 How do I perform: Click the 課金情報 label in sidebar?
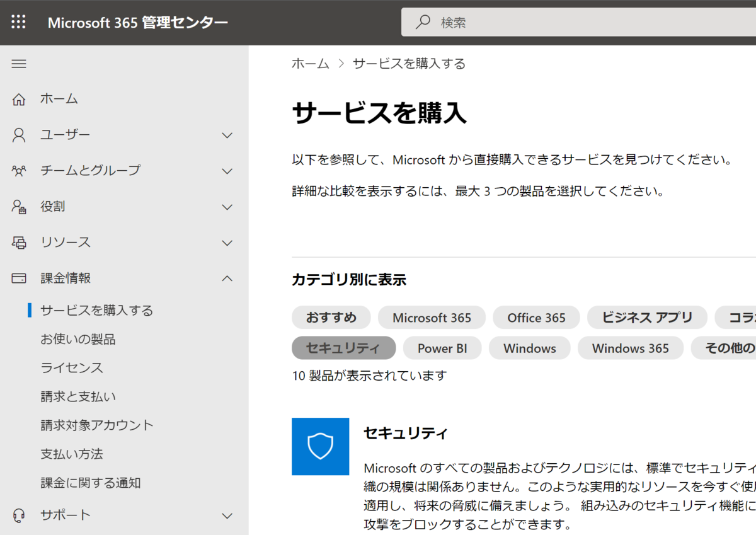[x=66, y=278]
